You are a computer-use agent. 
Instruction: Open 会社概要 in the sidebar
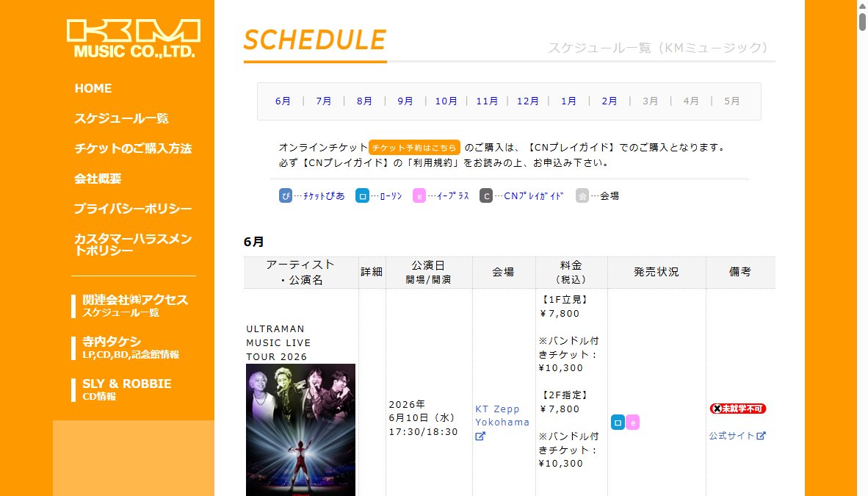point(98,178)
